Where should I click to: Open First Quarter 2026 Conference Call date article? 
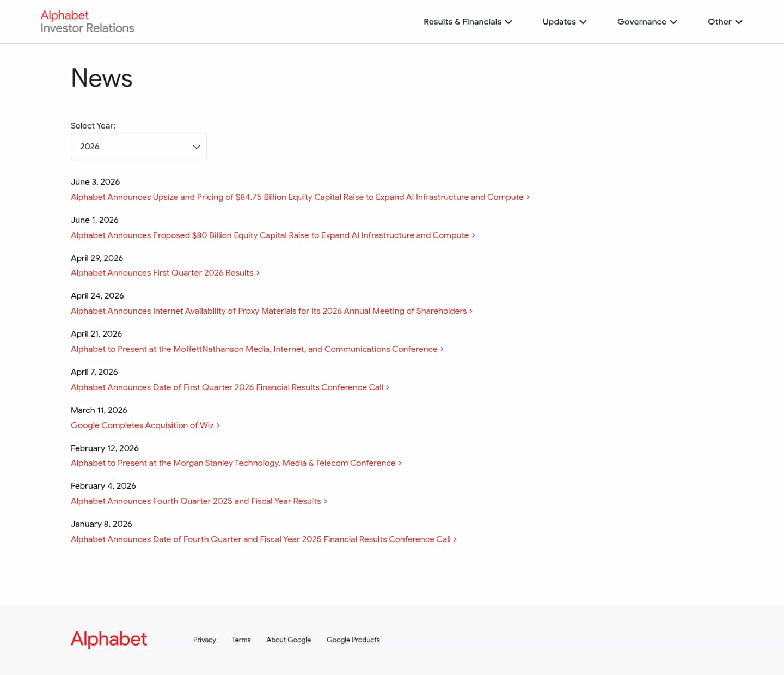230,387
